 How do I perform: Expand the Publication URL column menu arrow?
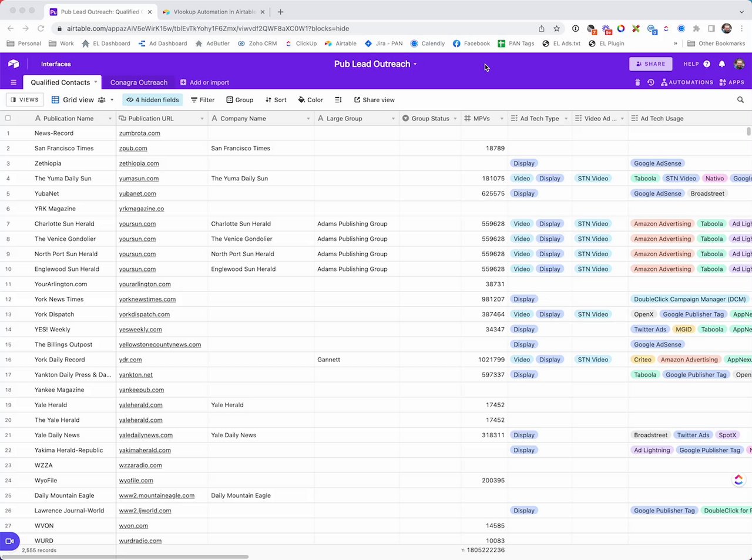pyautogui.click(x=202, y=119)
